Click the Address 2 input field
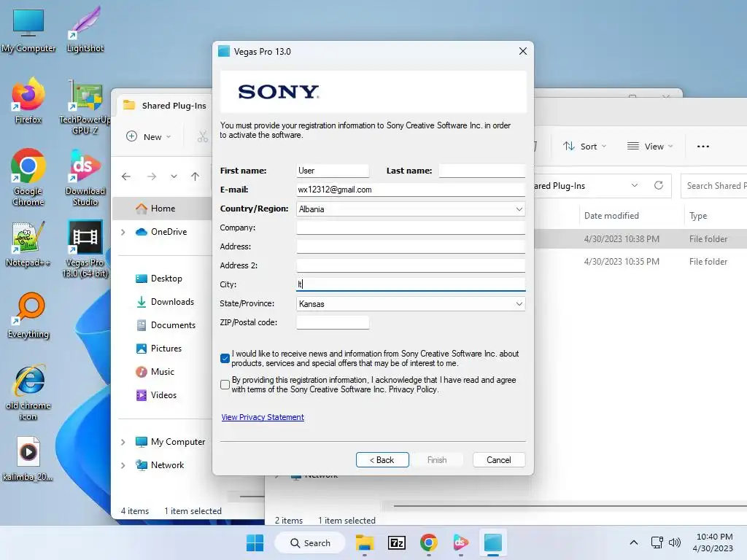The height and width of the screenshot is (560, 747). tap(411, 265)
